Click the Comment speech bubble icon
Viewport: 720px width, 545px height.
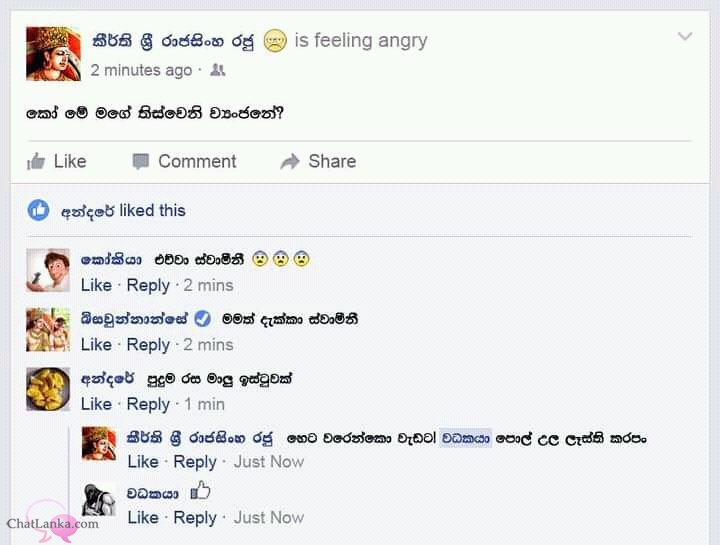coord(141,162)
